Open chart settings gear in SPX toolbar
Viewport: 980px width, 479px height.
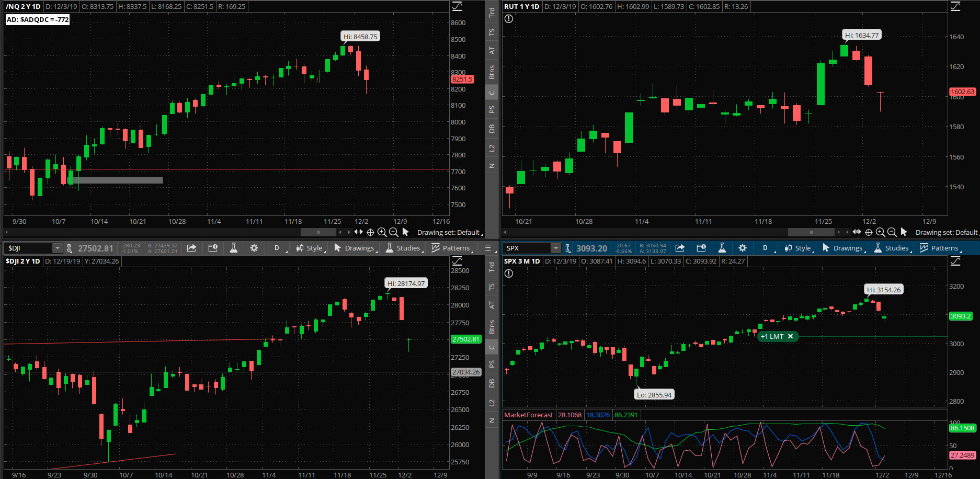click(743, 248)
